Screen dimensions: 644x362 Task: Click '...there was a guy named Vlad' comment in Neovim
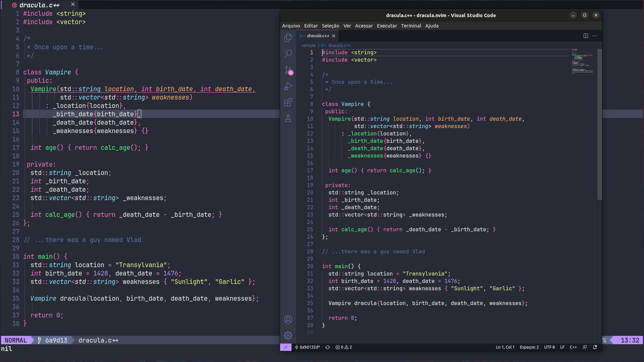(88, 240)
